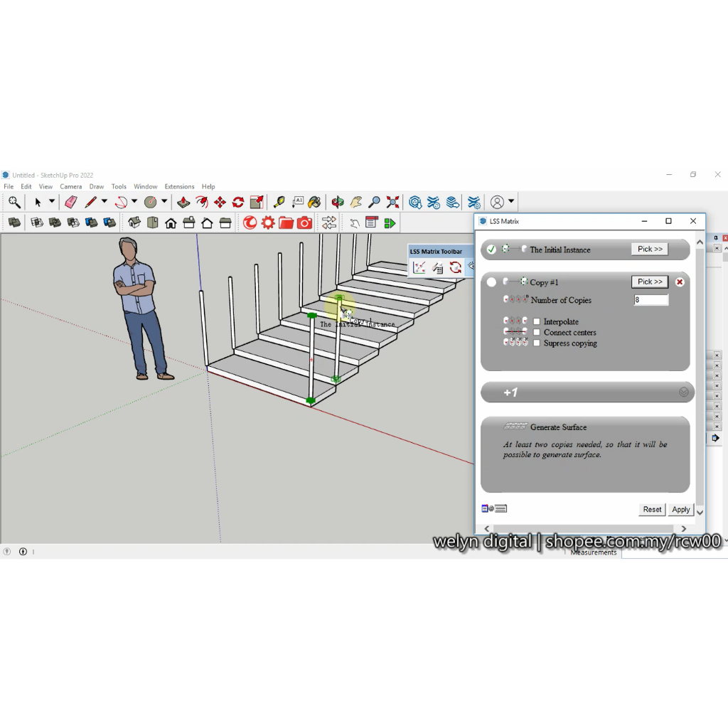Open the Extensions menu
Image resolution: width=728 pixels, height=728 pixels.
click(179, 187)
